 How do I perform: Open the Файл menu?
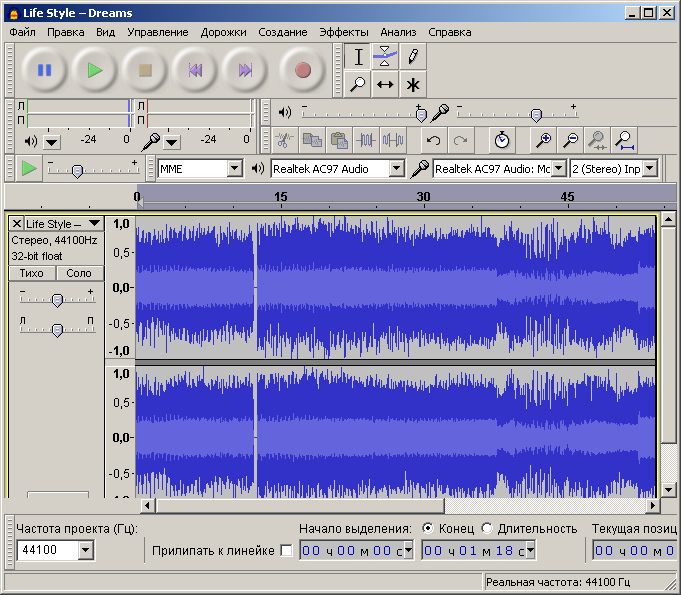22,32
